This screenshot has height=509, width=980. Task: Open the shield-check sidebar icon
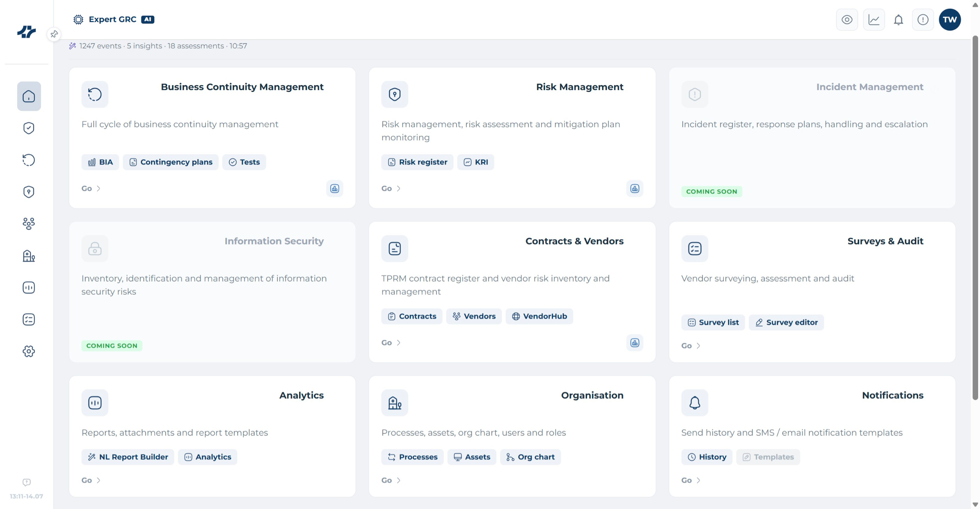[x=29, y=128]
